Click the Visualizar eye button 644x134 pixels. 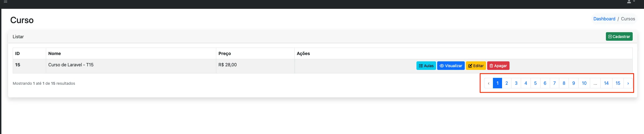coord(451,66)
